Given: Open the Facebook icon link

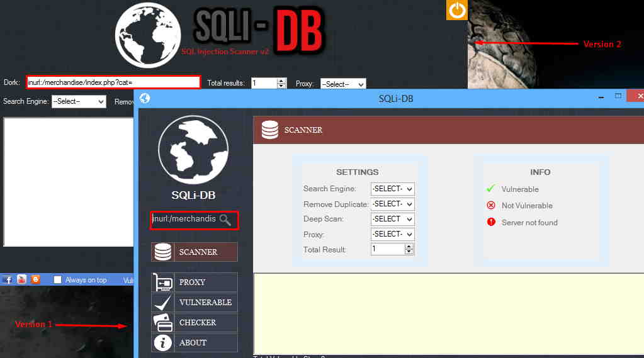Looking at the screenshot, I should [x=9, y=279].
